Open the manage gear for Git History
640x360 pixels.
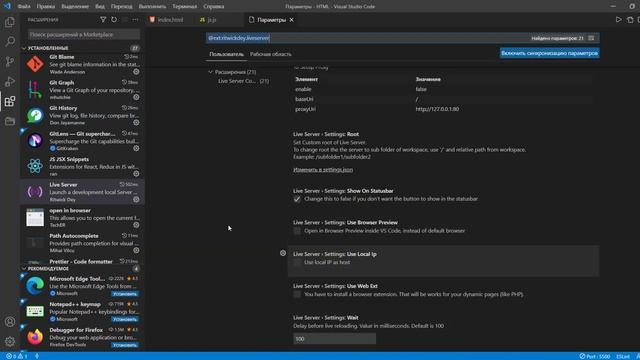coord(136,122)
